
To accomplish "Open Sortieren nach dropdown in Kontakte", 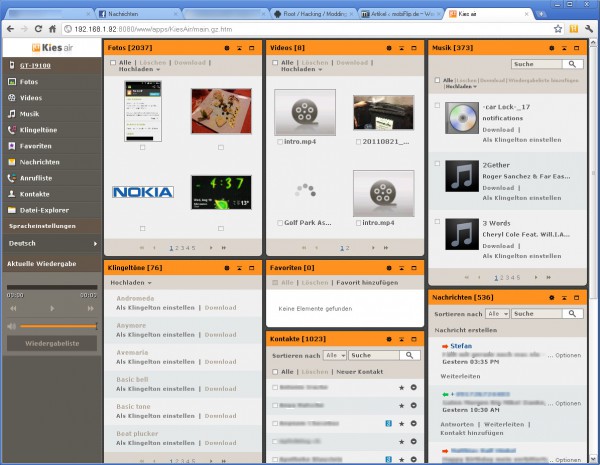I will point(335,356).
